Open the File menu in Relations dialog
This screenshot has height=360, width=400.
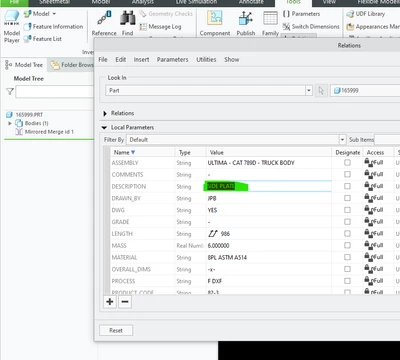pos(103,59)
